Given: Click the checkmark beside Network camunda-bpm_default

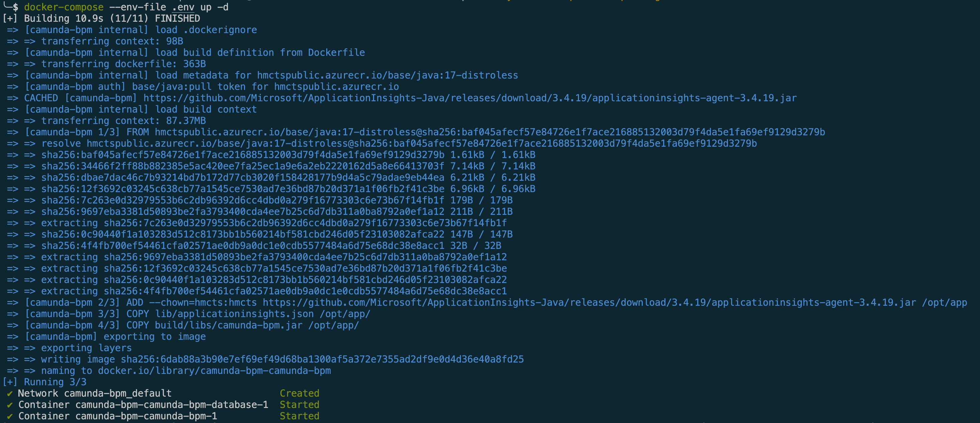Looking at the screenshot, I should (10, 394).
